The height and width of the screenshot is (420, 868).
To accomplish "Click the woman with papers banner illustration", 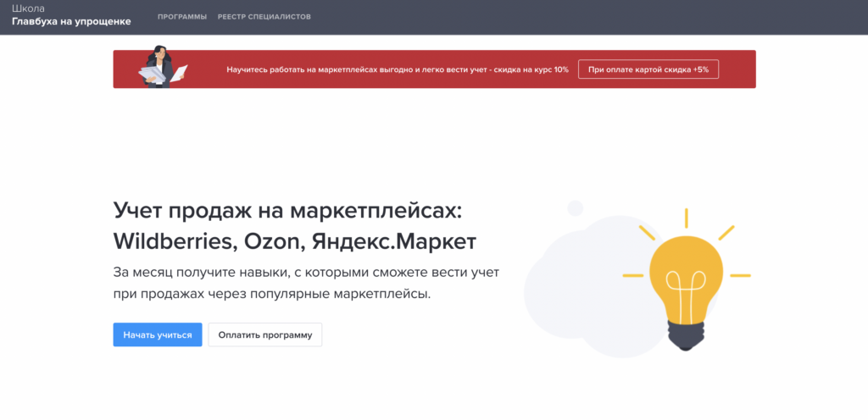I will click(162, 67).
